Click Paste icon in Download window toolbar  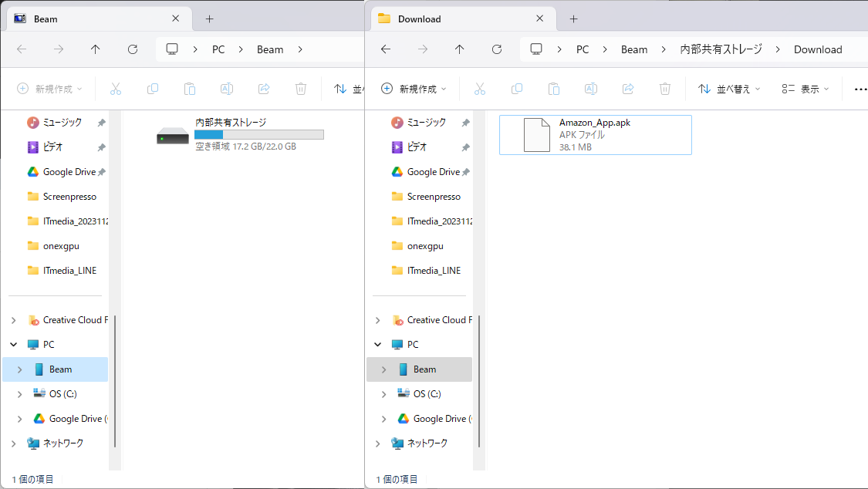(554, 89)
